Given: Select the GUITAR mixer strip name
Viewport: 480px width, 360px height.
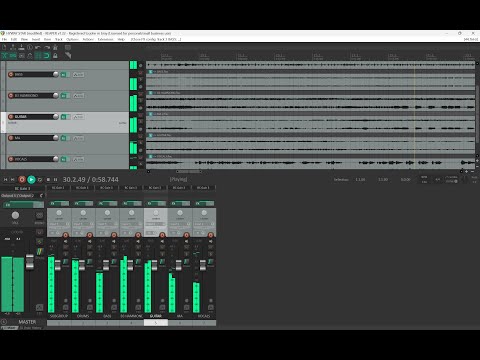Looking at the screenshot, I should point(156,316).
